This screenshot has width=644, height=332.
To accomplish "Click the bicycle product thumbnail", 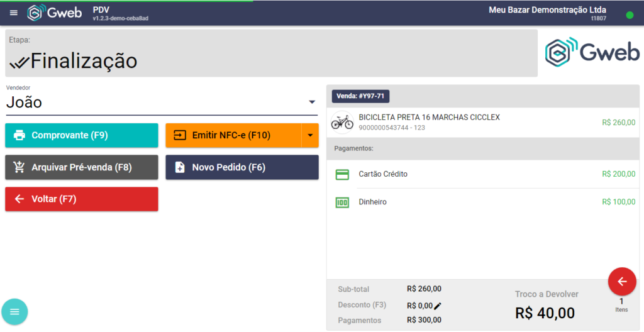I will 342,123.
